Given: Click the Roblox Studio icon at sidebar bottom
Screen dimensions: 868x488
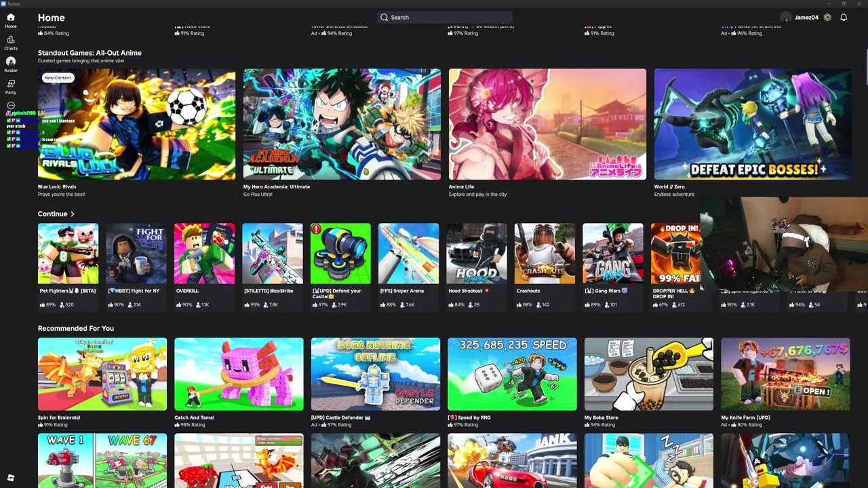Looking at the screenshot, I should 11,478.
